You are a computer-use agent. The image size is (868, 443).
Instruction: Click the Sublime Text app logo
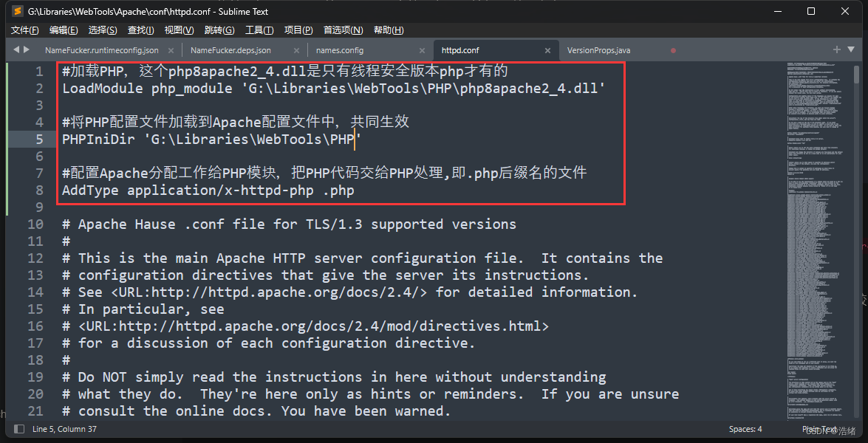click(17, 11)
